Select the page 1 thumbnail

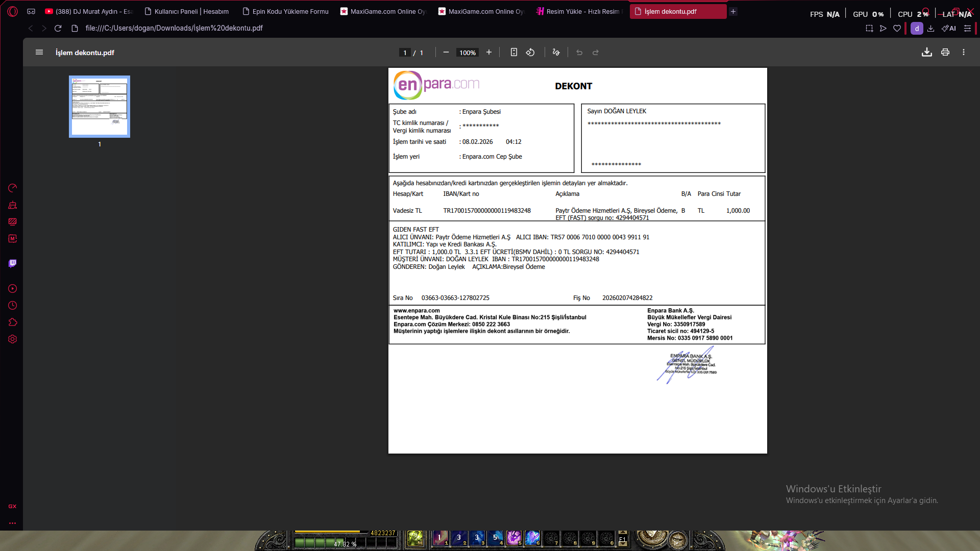coord(100,107)
